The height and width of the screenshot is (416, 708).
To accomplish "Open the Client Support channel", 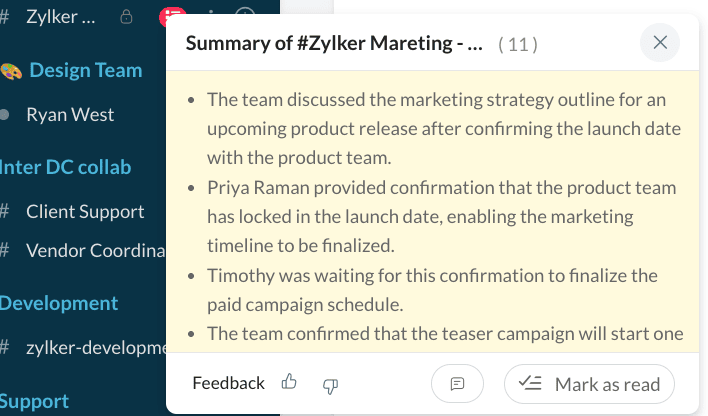I will [x=85, y=212].
